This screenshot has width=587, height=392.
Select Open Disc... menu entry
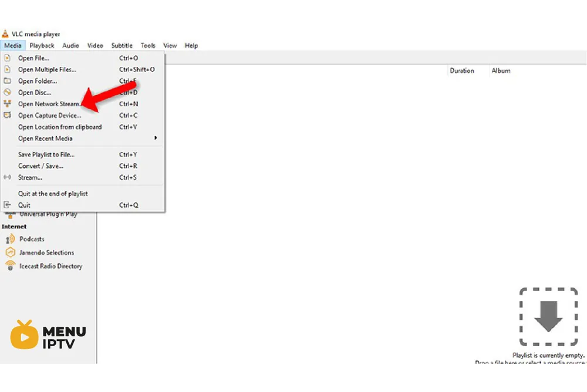click(83, 92)
